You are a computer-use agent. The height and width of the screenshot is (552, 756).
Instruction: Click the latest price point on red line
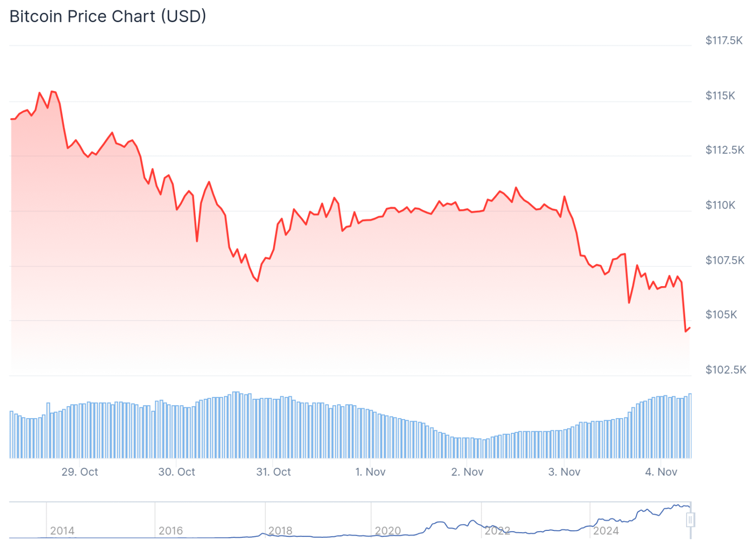pyautogui.click(x=690, y=328)
